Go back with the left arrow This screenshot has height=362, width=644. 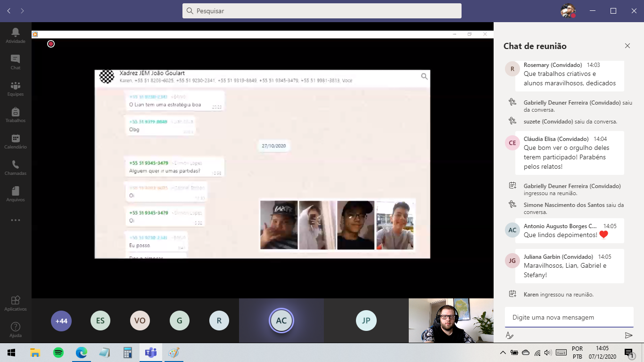click(9, 10)
